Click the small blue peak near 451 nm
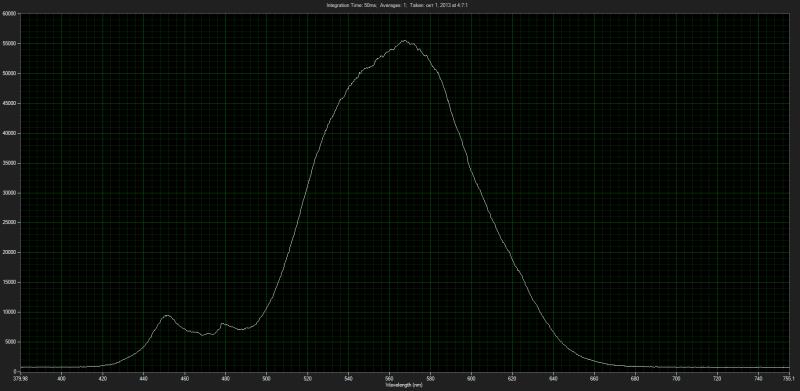The width and height of the screenshot is (800, 391). [167, 316]
